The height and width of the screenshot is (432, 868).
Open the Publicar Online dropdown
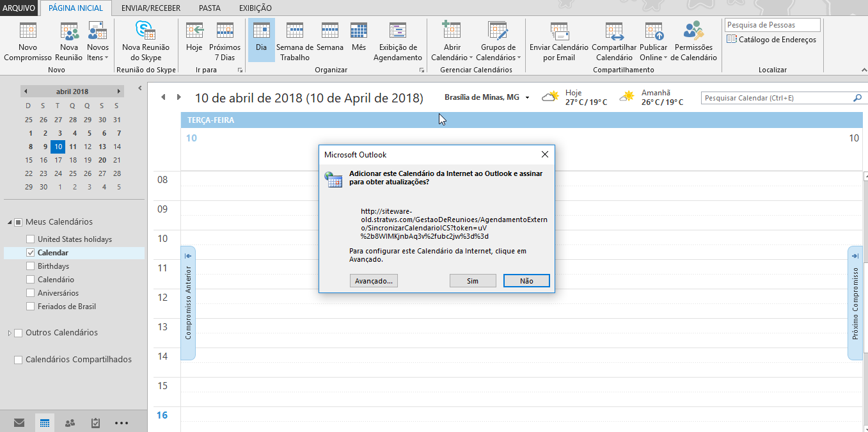click(x=654, y=42)
